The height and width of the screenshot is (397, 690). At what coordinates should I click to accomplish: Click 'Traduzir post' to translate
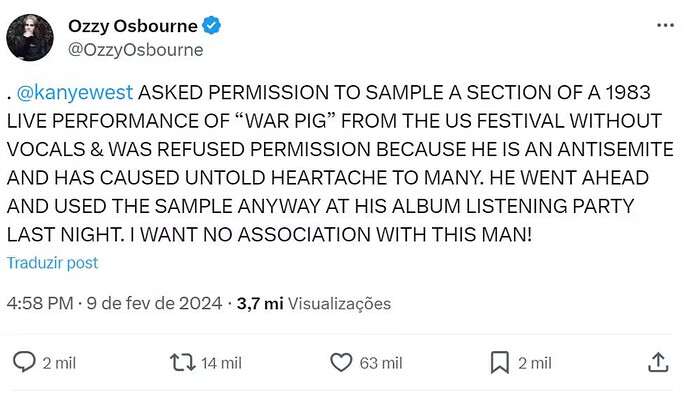point(52,263)
